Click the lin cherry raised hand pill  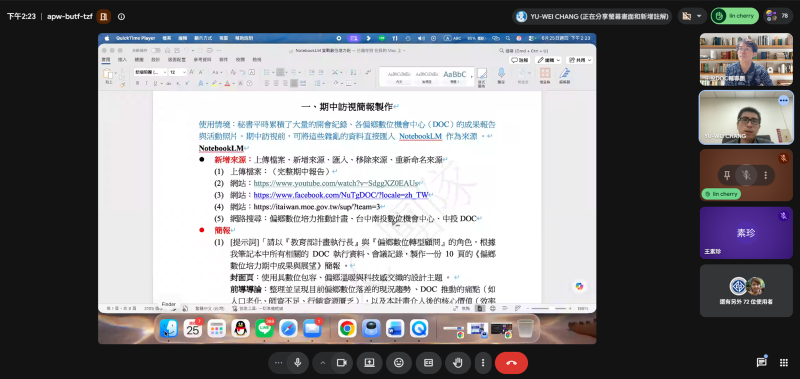pos(735,16)
